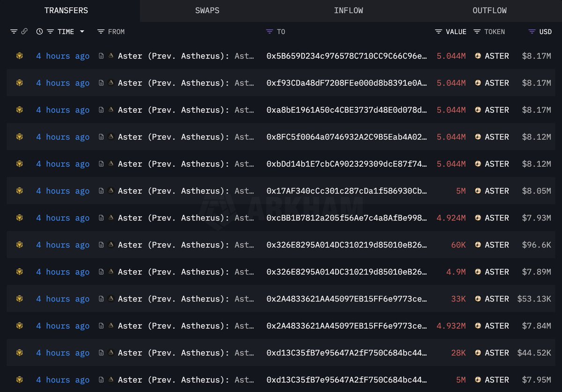This screenshot has height=392, width=562.
Task: Open recipient address 0x5B659D234c97...
Action: (347, 56)
